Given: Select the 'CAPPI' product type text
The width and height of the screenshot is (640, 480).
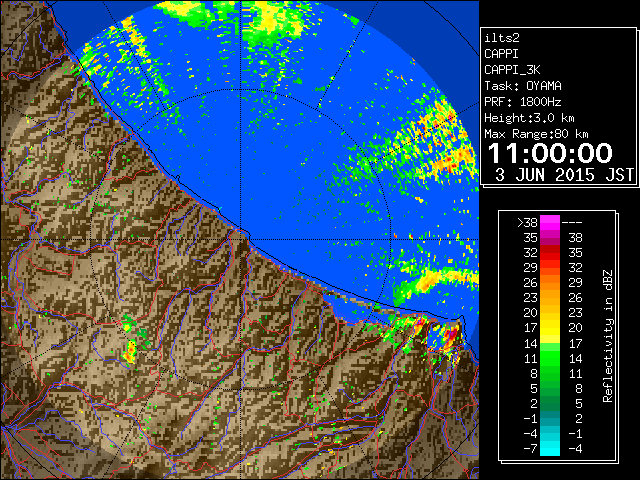Looking at the screenshot, I should tap(501, 54).
